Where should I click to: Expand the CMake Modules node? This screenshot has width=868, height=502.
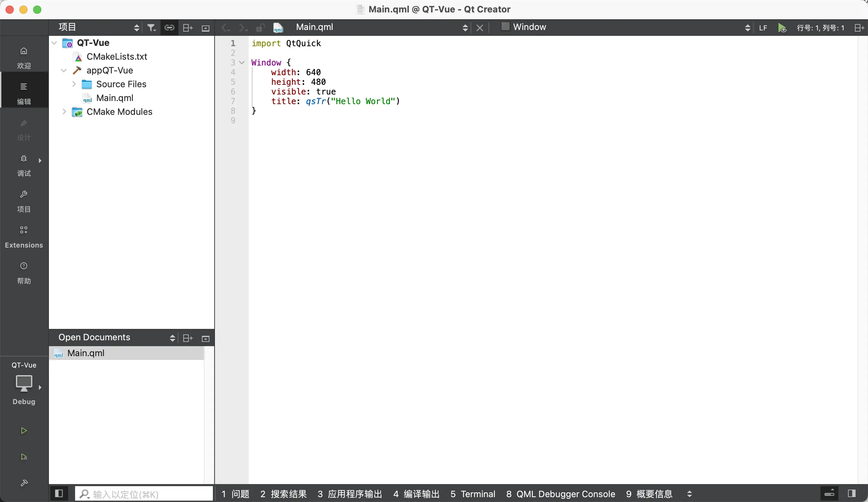pos(64,112)
